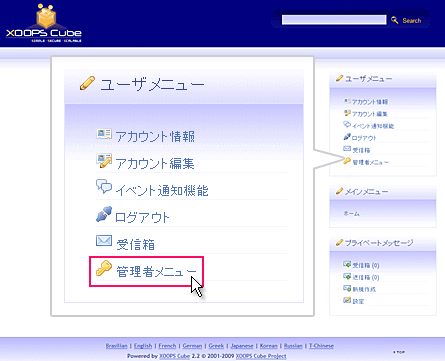Screen dimensions: 445x361
Task: Switch language to Greek in footer
Action: [x=216, y=346]
